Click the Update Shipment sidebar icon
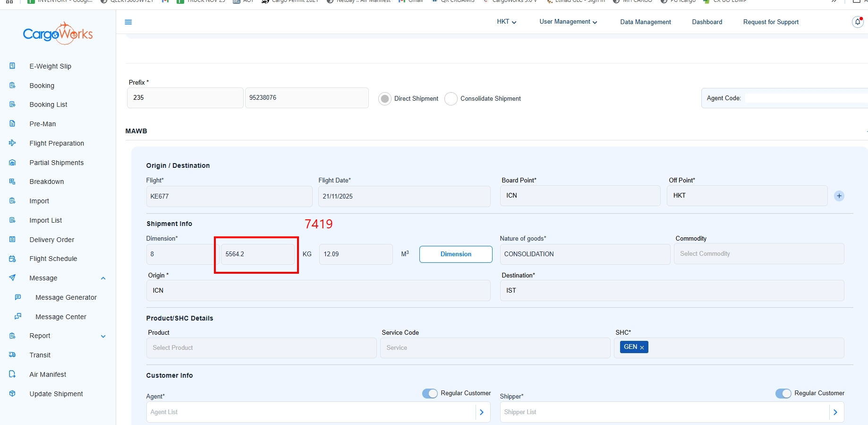 click(x=13, y=394)
